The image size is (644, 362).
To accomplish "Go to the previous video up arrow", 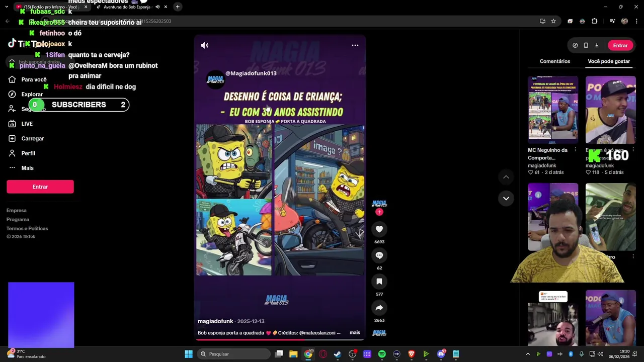I will (506, 177).
